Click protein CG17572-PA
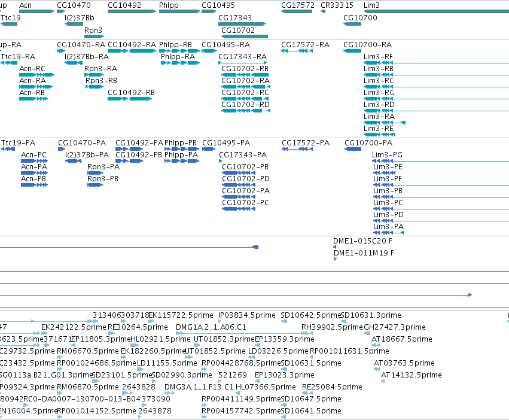509x420 pixels. 306,143
